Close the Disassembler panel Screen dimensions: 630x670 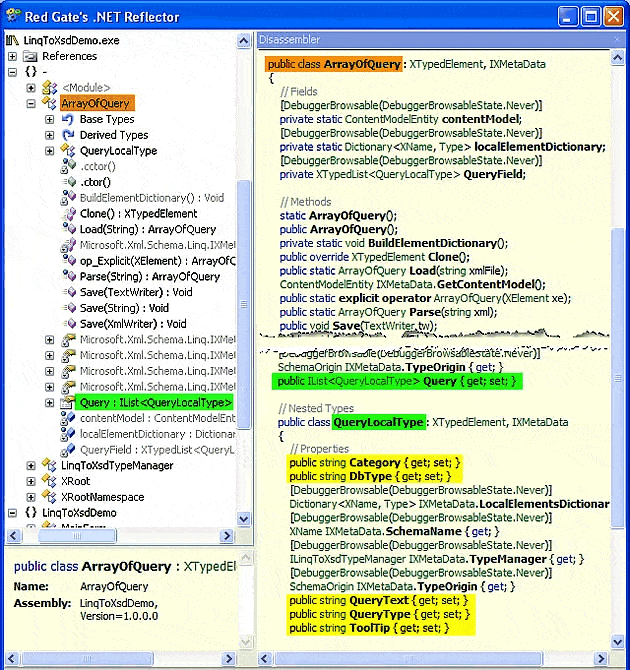coord(616,40)
